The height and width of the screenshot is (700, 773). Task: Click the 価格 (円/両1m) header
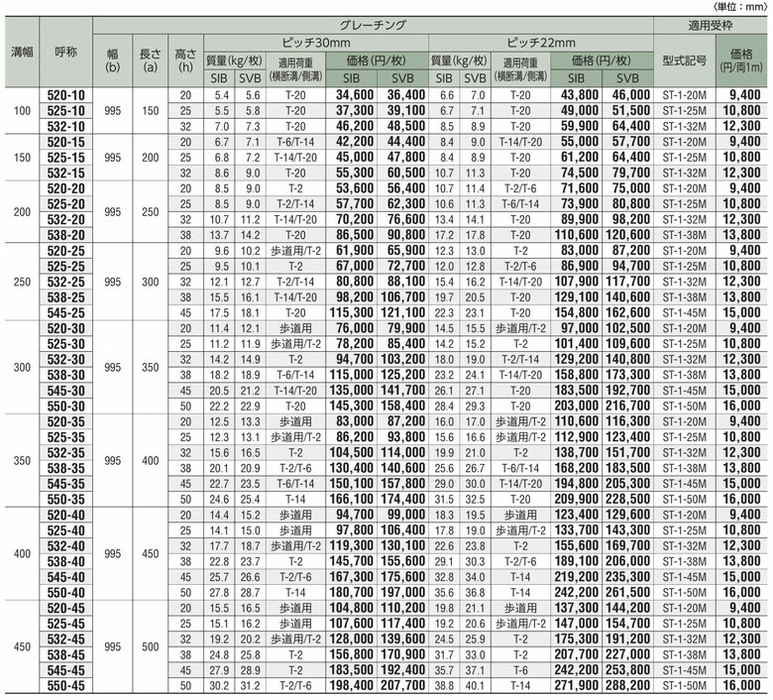click(741, 60)
